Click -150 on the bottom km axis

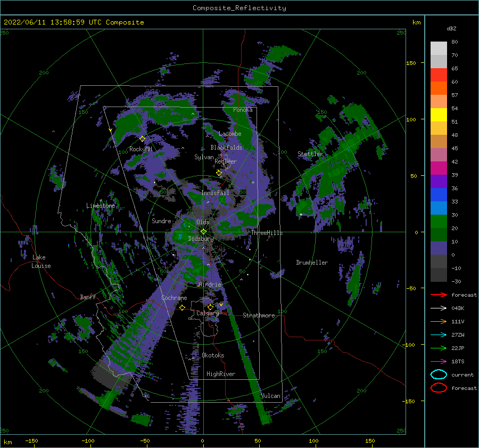tap(31, 441)
